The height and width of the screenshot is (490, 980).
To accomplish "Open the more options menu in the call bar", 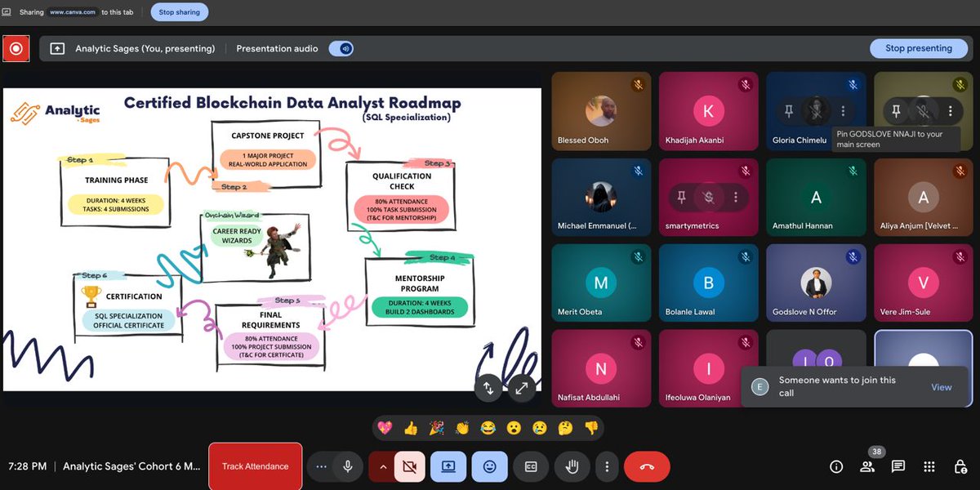I will [x=606, y=466].
